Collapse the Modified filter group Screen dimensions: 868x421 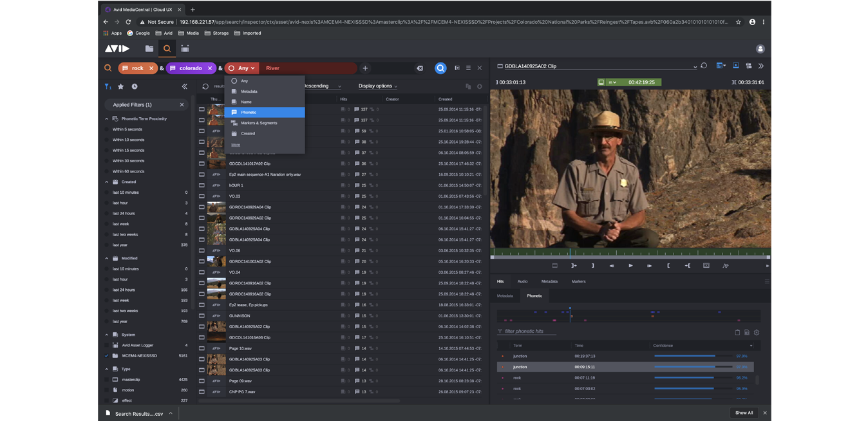pos(107,258)
